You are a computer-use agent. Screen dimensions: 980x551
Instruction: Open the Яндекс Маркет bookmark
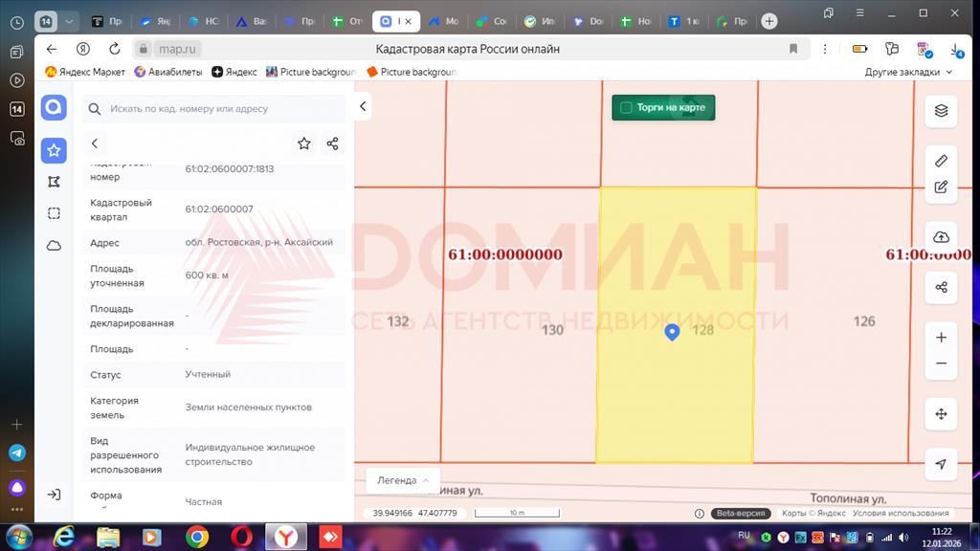[85, 72]
